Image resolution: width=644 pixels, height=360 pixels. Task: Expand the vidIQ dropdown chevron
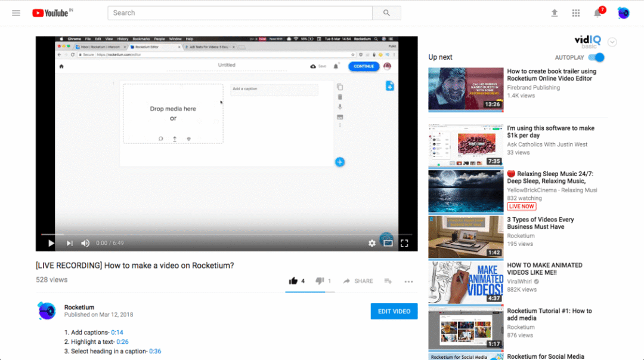[612, 42]
